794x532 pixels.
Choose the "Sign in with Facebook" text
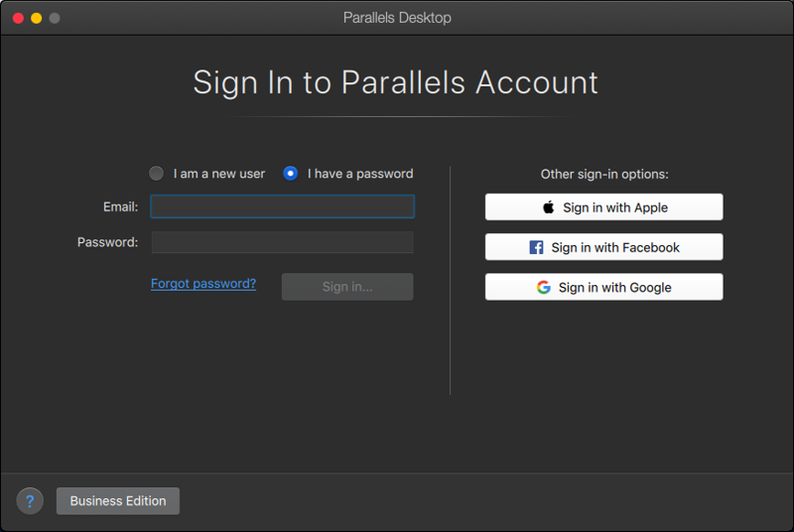pyautogui.click(x=615, y=247)
